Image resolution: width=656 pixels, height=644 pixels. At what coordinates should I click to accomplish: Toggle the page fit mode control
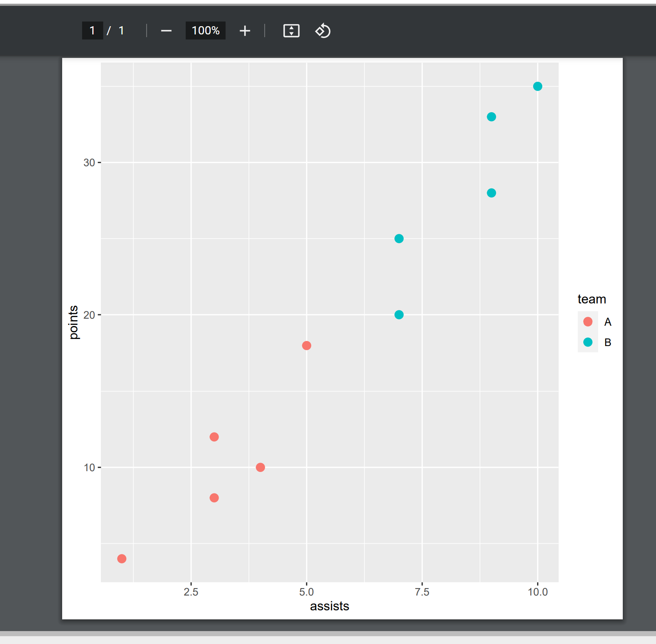click(x=291, y=30)
